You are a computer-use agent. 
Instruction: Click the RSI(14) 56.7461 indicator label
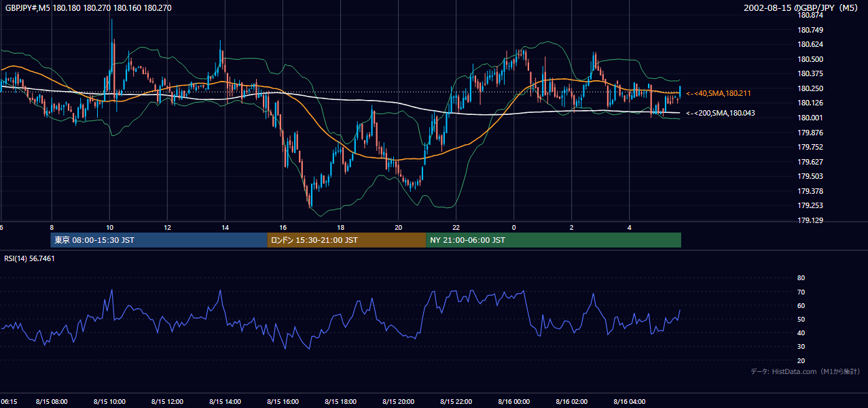(x=30, y=258)
